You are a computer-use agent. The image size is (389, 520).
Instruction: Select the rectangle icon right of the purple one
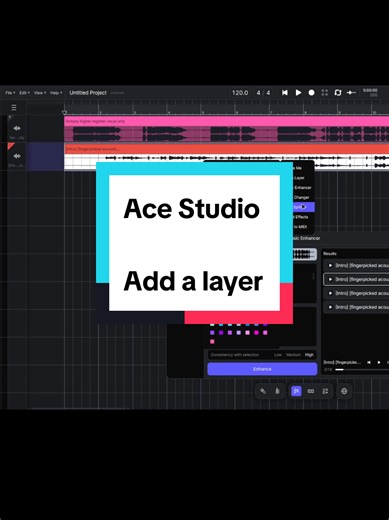click(x=311, y=391)
